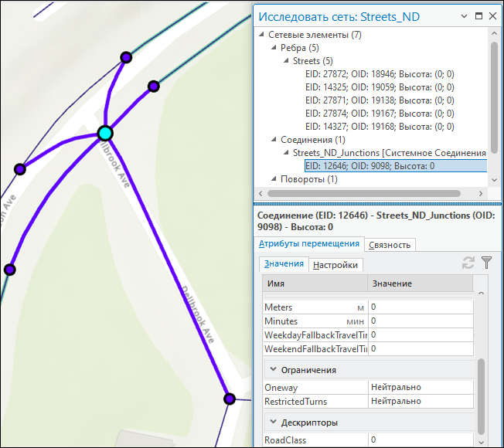
Task: Collapse the Ребра (5) node
Action: pyautogui.click(x=274, y=48)
